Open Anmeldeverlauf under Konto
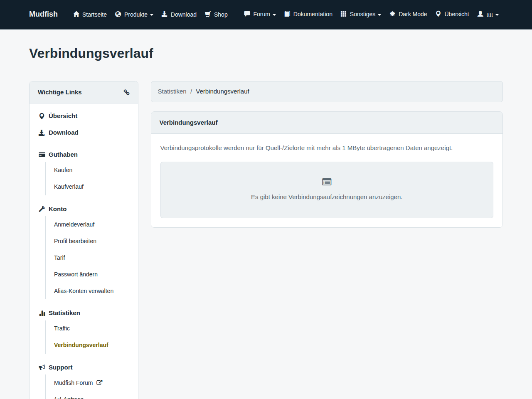The image size is (532, 399). pos(74,224)
